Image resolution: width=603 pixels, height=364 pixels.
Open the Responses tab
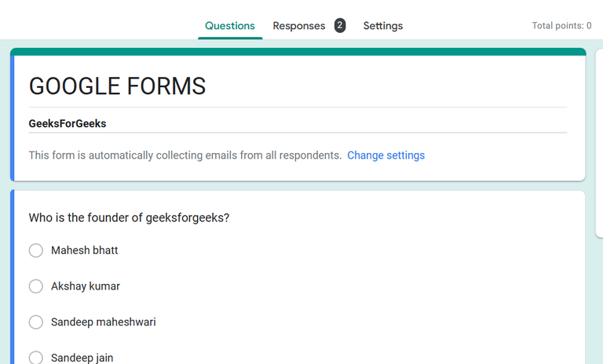(298, 26)
